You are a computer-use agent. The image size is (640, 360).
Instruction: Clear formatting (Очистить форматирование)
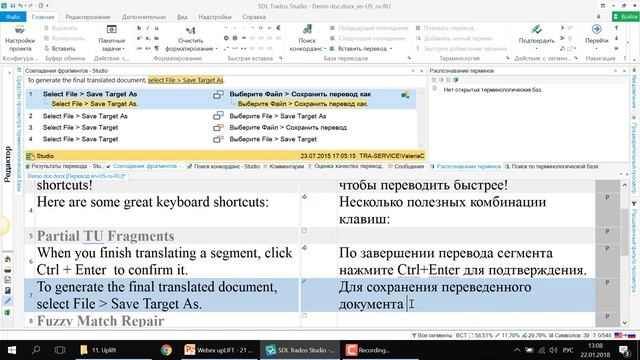[190, 39]
